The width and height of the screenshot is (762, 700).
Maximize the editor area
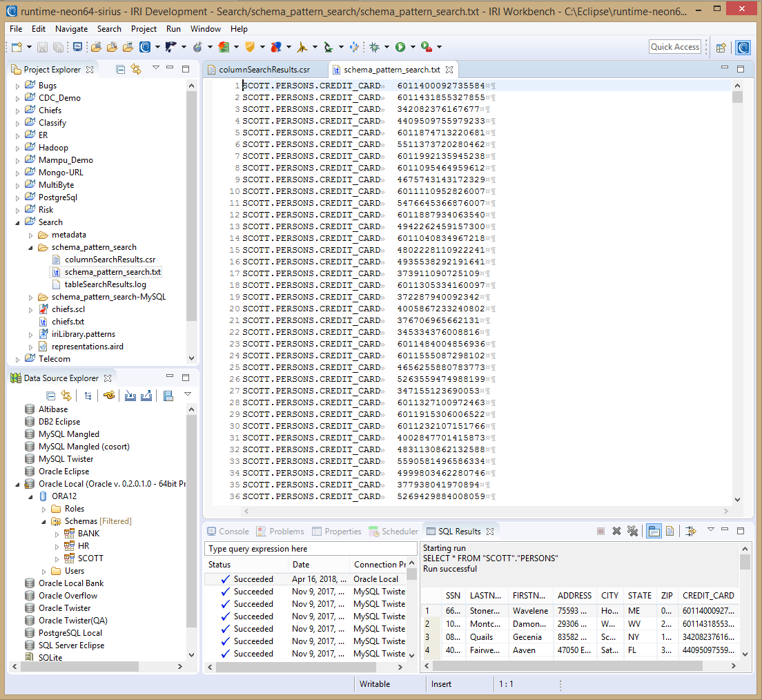tap(741, 69)
